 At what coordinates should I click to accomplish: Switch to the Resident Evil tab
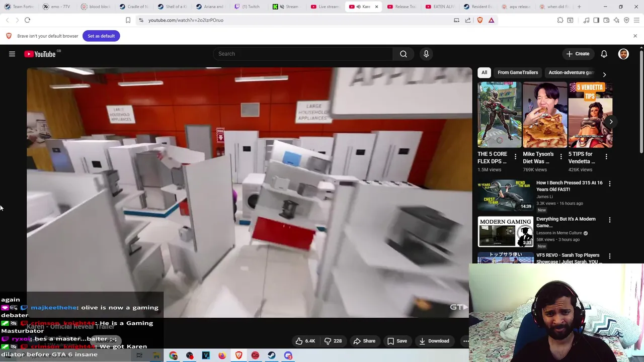pos(477,7)
